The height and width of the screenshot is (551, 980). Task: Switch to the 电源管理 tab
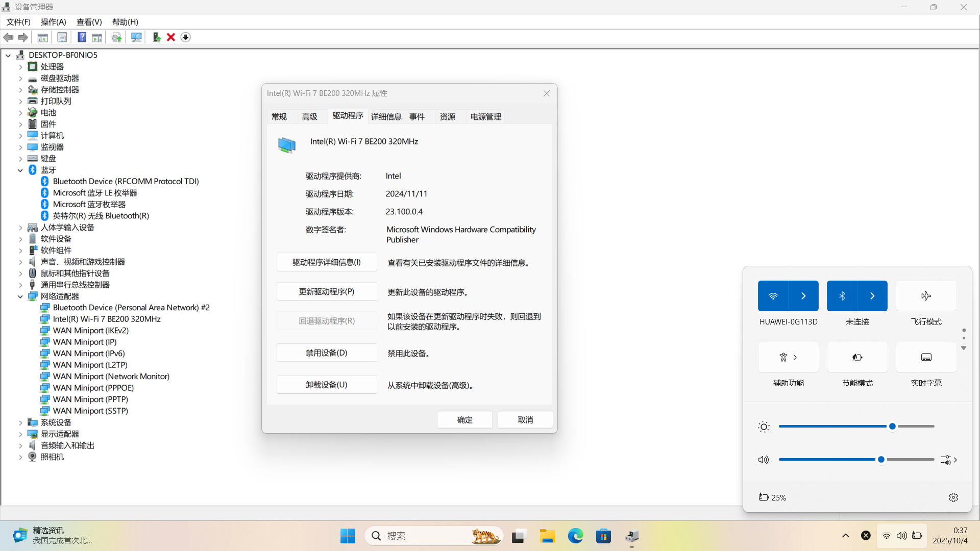click(485, 117)
